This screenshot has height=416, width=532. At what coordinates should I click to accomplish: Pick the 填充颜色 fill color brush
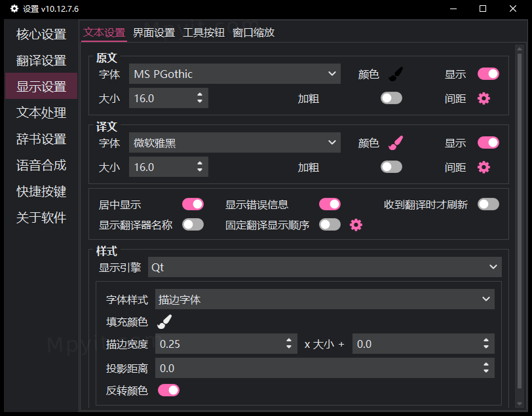coord(164,322)
